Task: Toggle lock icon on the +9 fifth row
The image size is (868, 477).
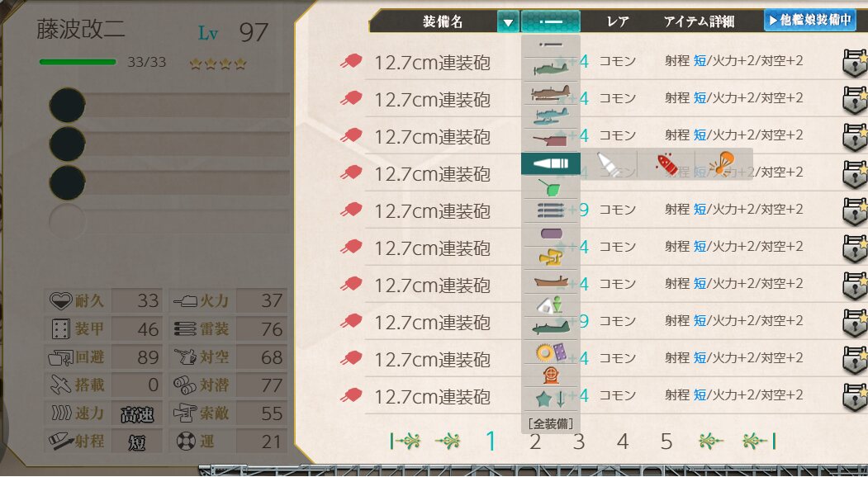Action: [855, 210]
